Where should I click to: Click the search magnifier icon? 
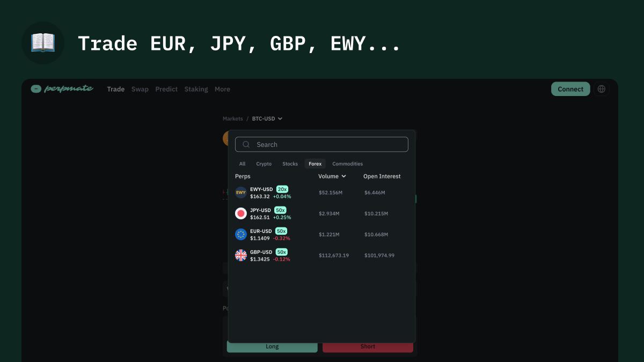(x=246, y=144)
